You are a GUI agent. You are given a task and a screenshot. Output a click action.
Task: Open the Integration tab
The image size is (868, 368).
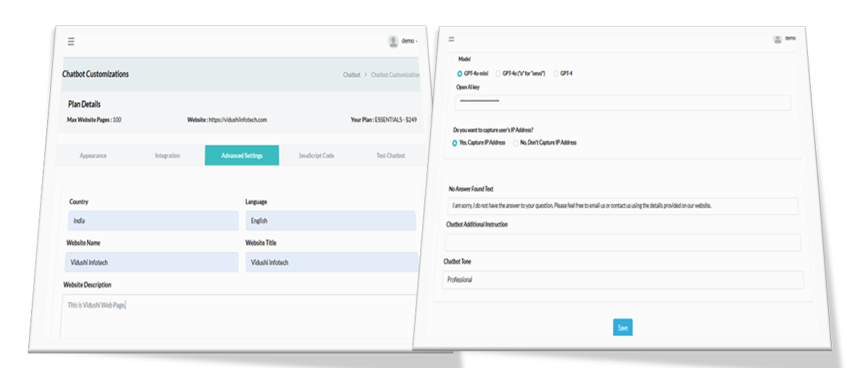pos(167,156)
